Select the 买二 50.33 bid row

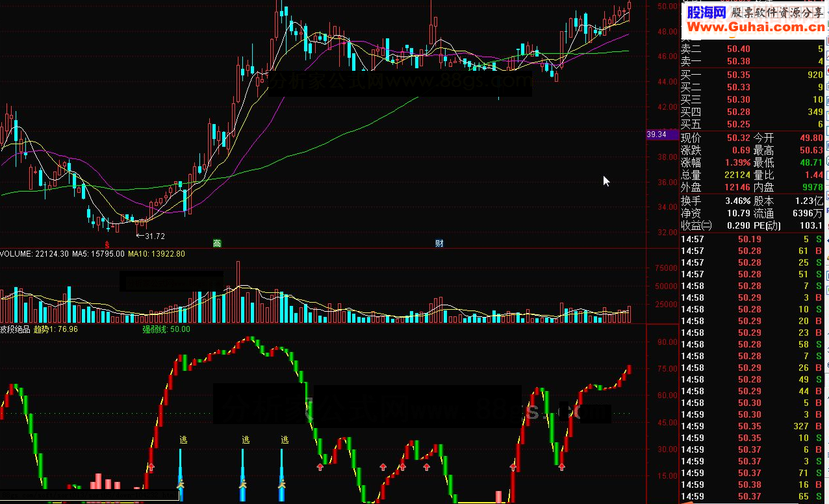point(752,87)
